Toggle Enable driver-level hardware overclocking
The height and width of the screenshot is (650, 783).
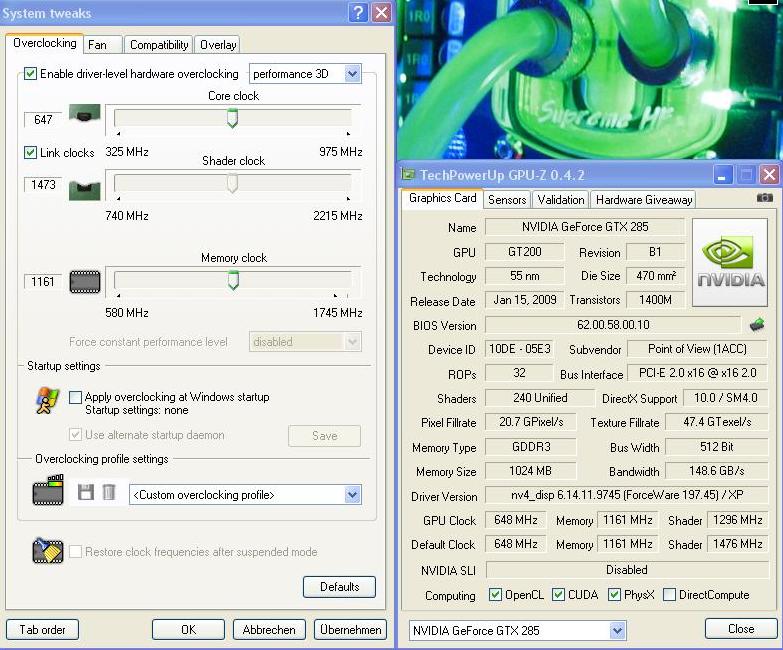pos(30,74)
